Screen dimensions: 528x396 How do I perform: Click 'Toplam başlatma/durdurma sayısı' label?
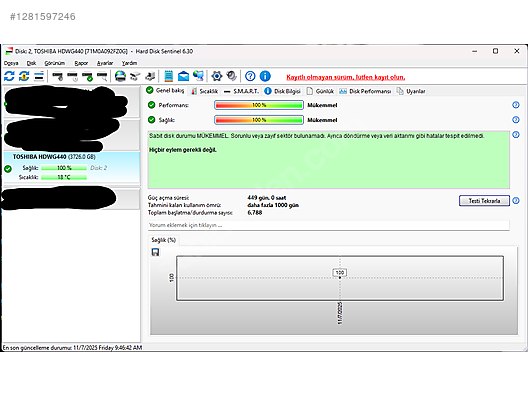[190, 212]
